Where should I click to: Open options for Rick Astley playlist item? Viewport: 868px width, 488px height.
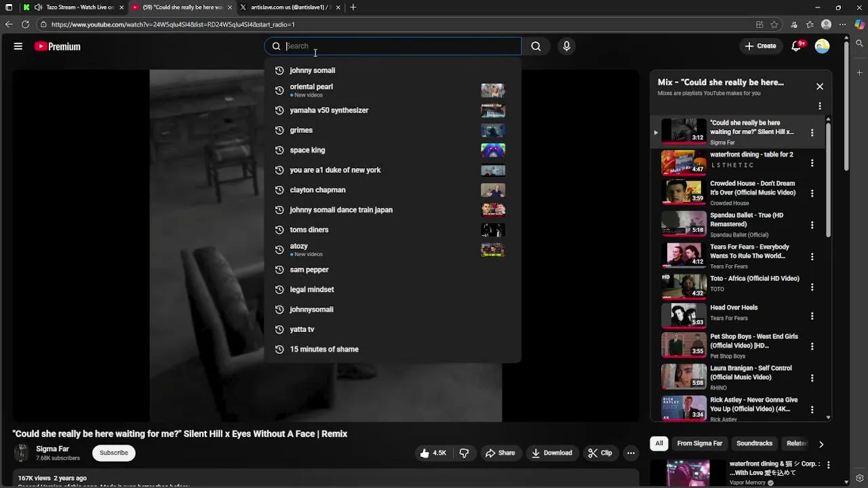[x=812, y=409]
